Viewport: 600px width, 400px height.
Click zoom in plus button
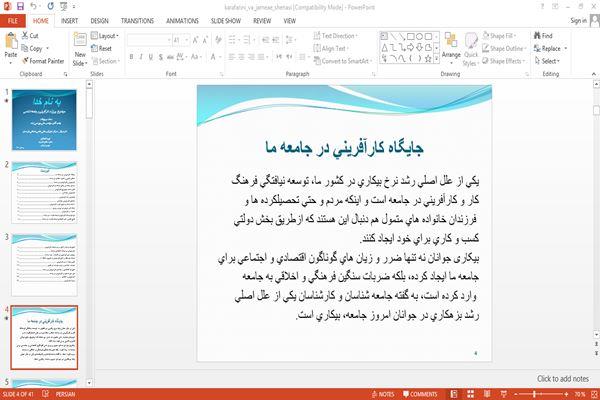point(566,394)
